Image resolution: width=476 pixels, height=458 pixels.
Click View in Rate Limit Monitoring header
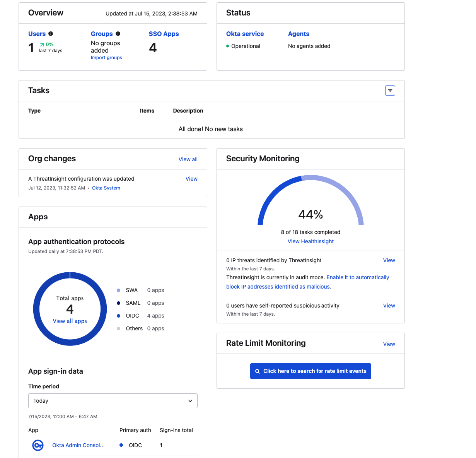pyautogui.click(x=389, y=344)
